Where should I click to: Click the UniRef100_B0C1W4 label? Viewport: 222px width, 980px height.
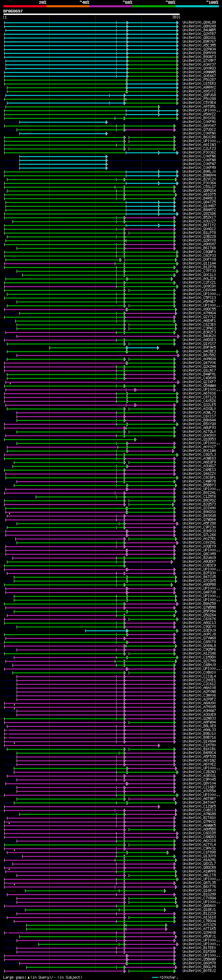tap(199, 451)
